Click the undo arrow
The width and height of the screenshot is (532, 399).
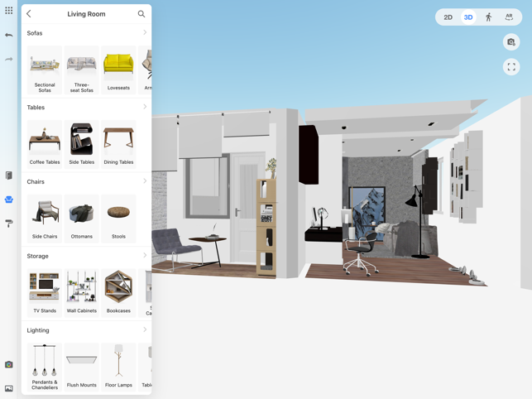click(x=9, y=36)
